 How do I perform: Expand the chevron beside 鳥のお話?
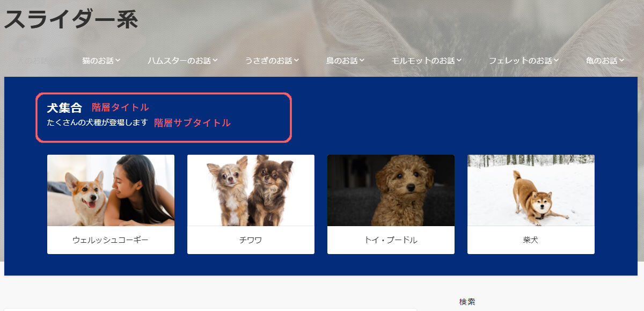[x=362, y=60]
